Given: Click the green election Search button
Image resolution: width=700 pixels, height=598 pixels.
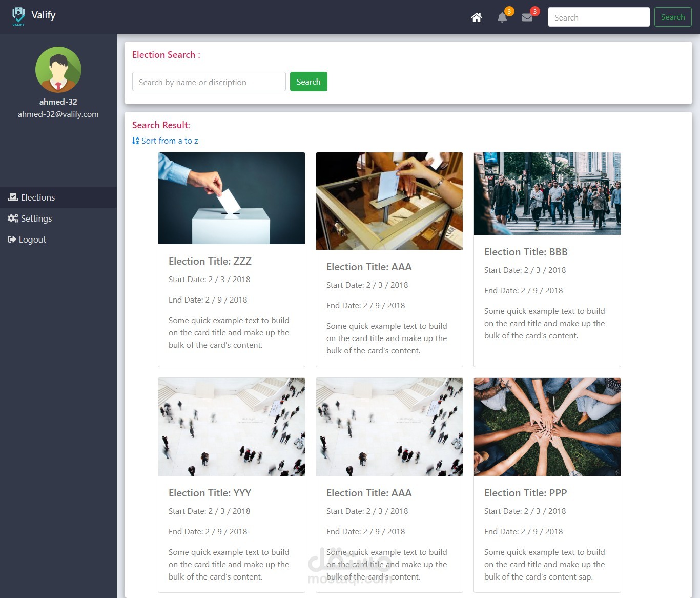Looking at the screenshot, I should click(308, 82).
